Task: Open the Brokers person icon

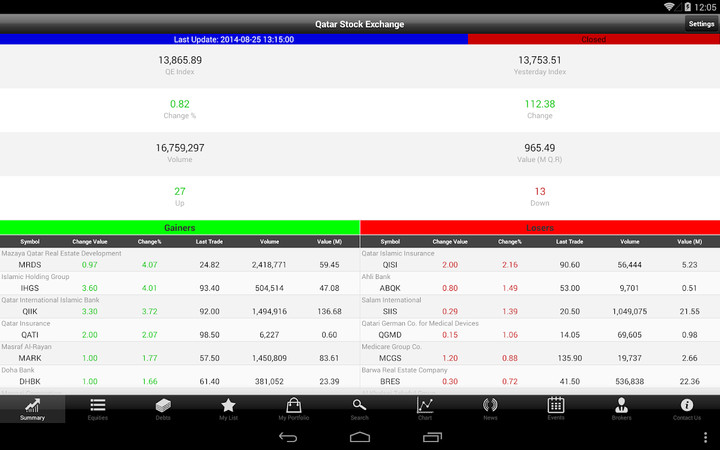Action: [621, 405]
